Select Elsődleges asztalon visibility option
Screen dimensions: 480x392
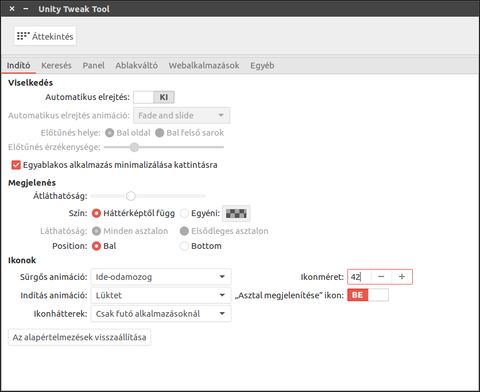pyautogui.click(x=184, y=231)
